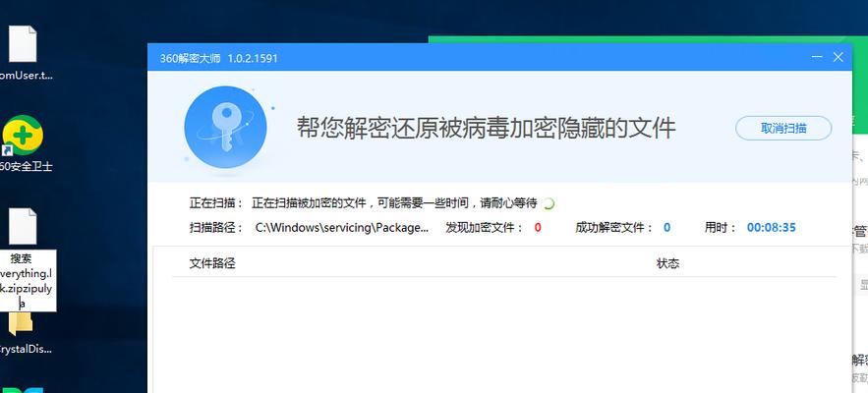
Task: Click the 状态 column header
Action: coord(667,263)
